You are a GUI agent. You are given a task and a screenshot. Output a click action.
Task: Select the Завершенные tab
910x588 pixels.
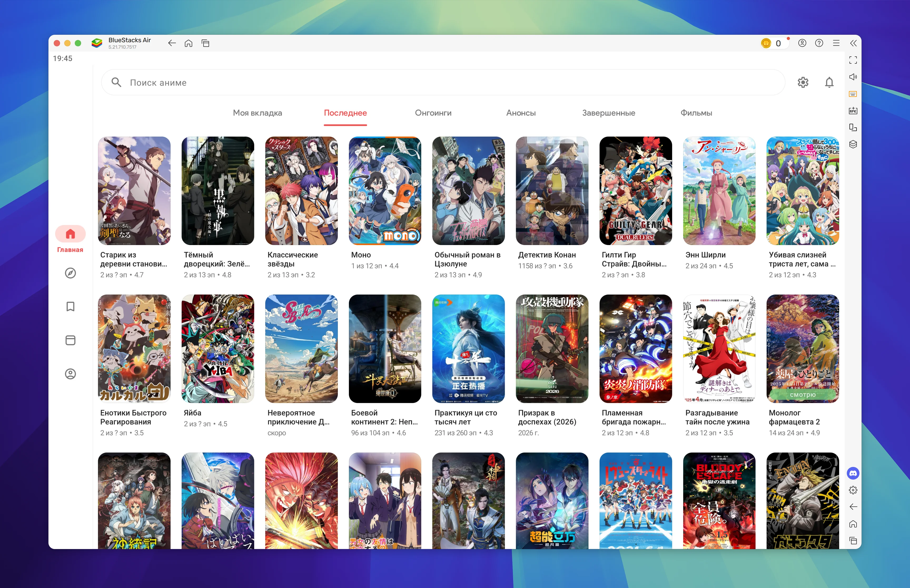point(608,113)
